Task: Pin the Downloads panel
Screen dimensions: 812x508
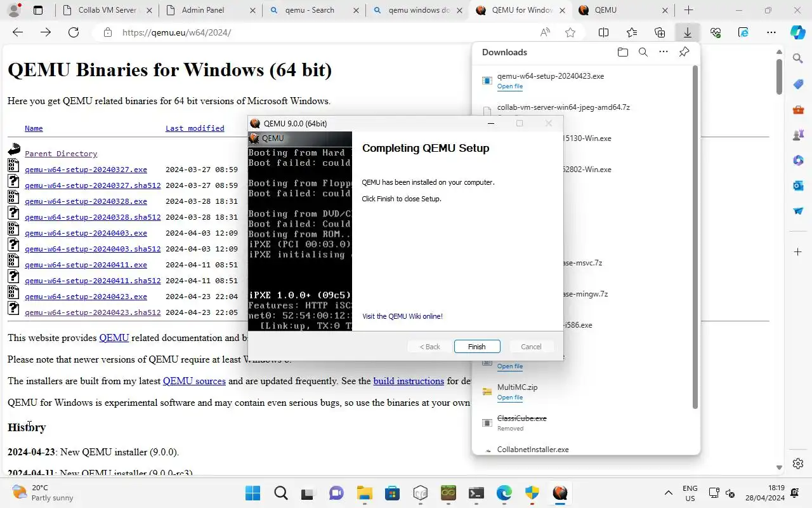Action: (x=684, y=52)
